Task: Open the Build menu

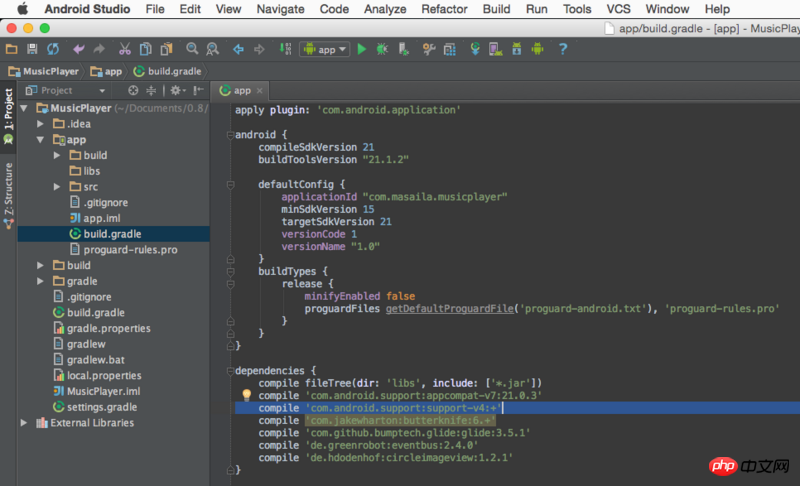Action: (x=496, y=9)
